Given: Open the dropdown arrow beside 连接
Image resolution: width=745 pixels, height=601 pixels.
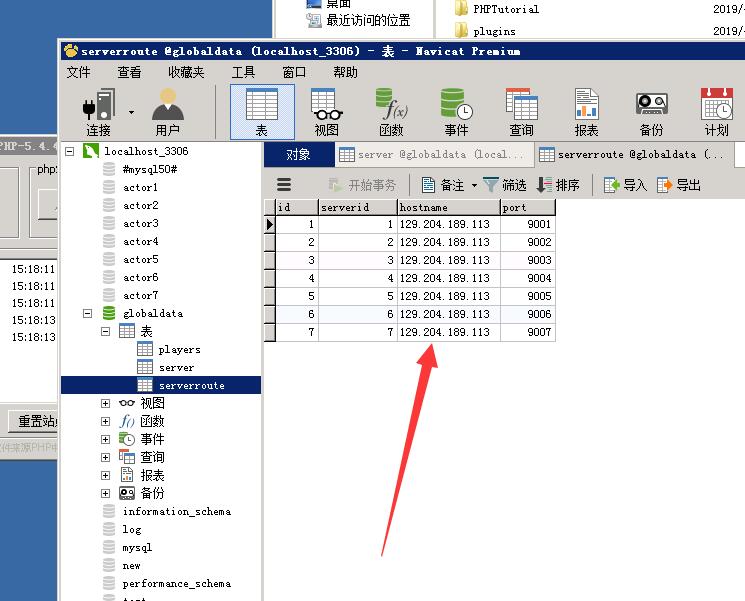Looking at the screenshot, I should pos(131,112).
